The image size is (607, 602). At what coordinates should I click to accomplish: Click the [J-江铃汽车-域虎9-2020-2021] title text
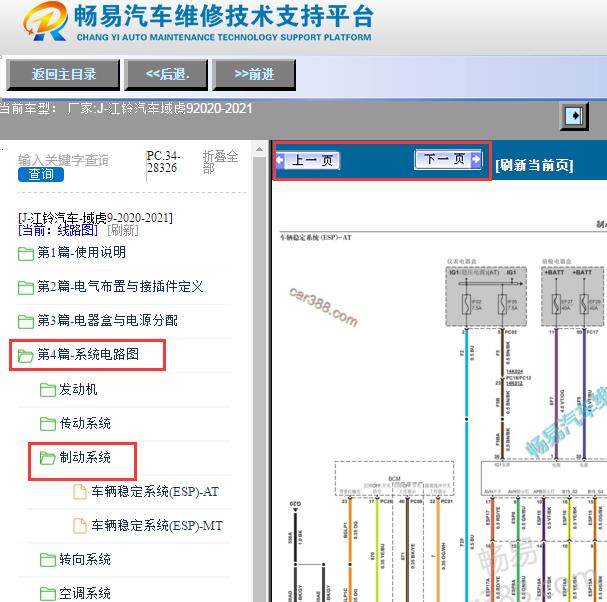pos(95,218)
